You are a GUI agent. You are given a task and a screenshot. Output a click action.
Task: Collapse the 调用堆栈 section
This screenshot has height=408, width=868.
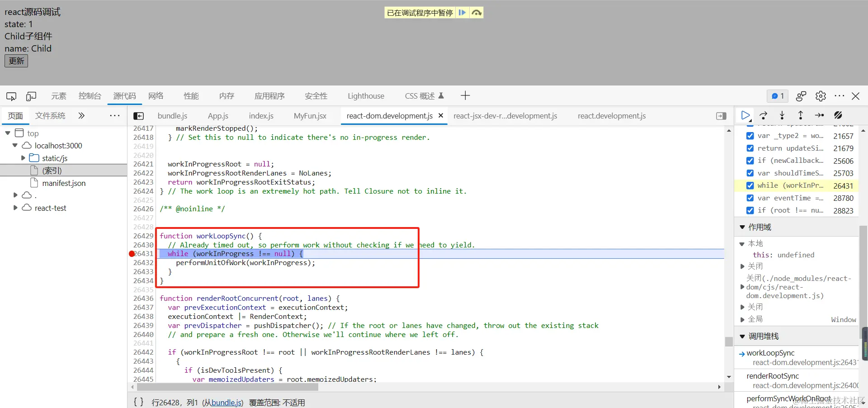click(742, 336)
